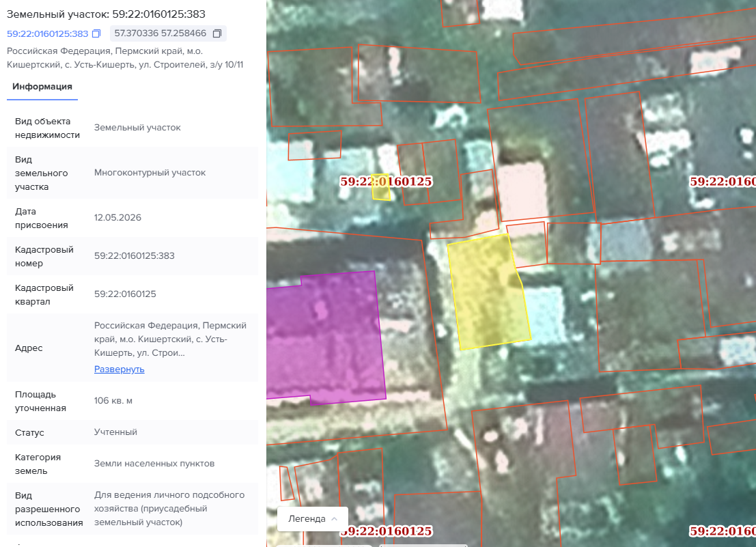Click the date 12.05.2026
This screenshot has height=547, width=756.
[x=117, y=218]
